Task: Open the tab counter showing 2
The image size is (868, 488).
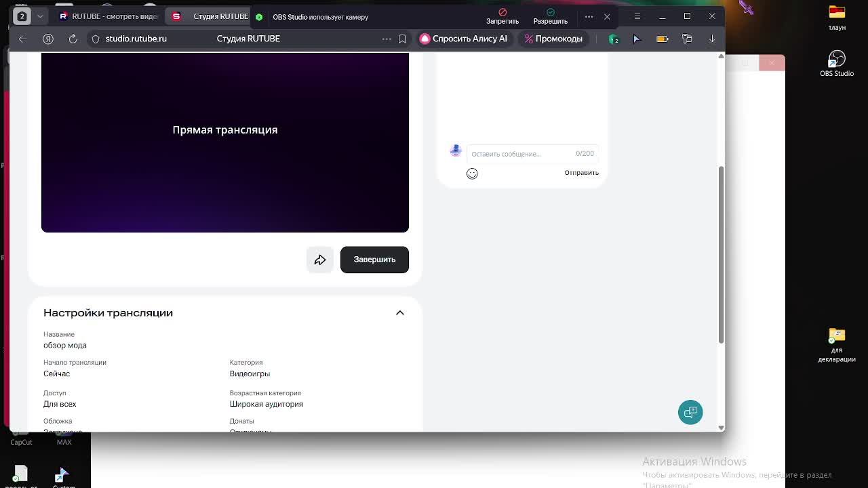Action: pyautogui.click(x=22, y=16)
